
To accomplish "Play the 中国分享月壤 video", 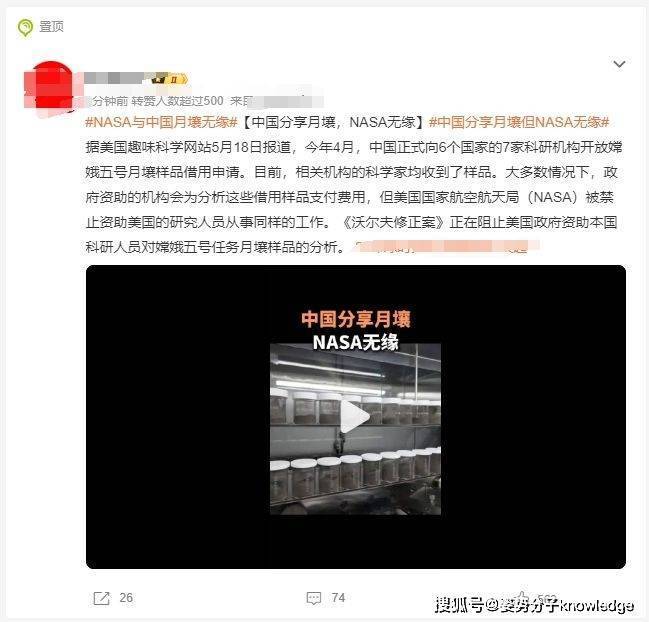I will point(355,417).
